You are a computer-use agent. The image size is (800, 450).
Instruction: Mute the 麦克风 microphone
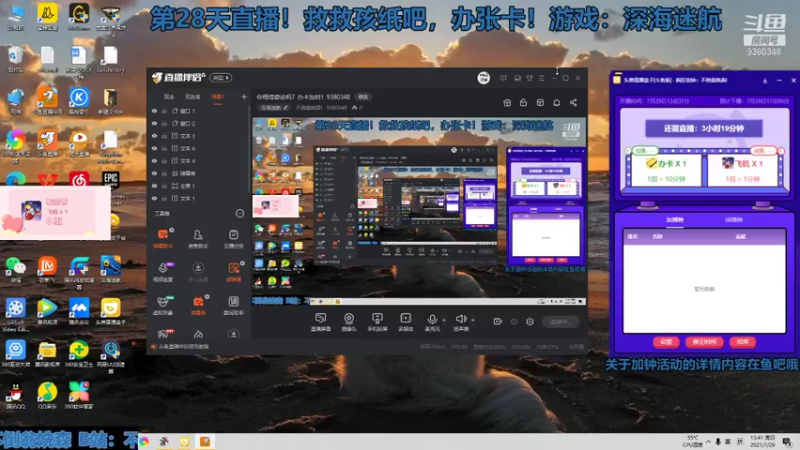432,322
